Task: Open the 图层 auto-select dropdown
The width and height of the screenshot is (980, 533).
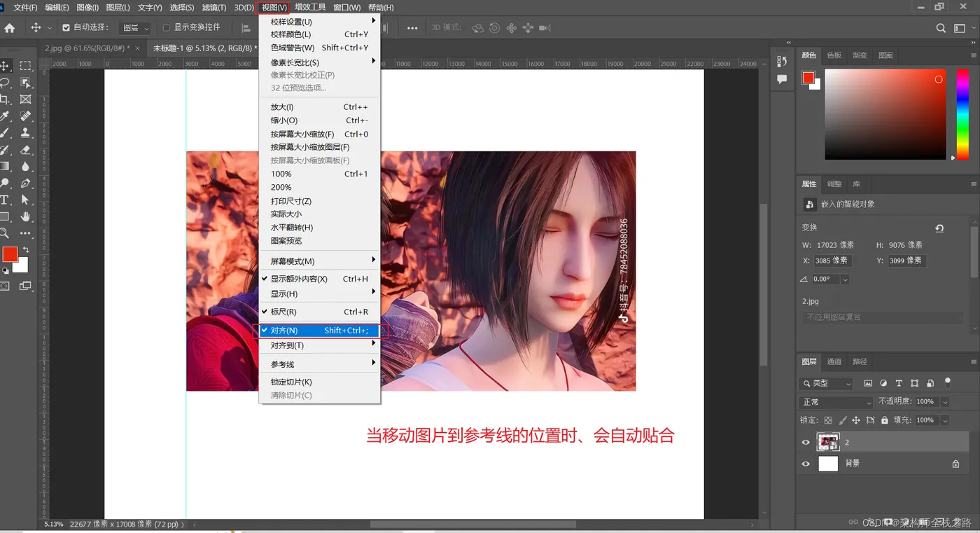Action: point(135,28)
